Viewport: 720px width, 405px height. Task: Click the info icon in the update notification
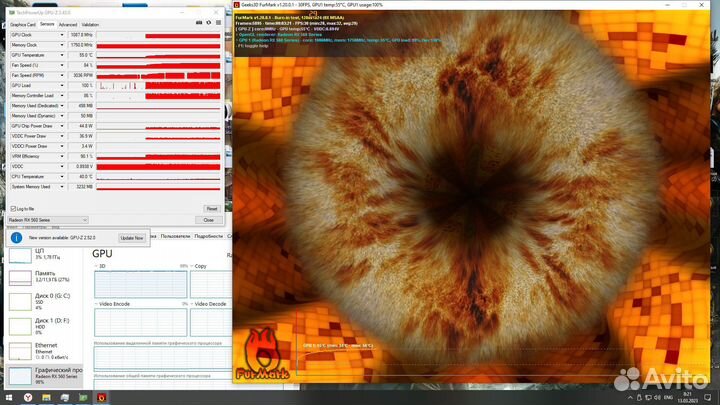(16, 237)
